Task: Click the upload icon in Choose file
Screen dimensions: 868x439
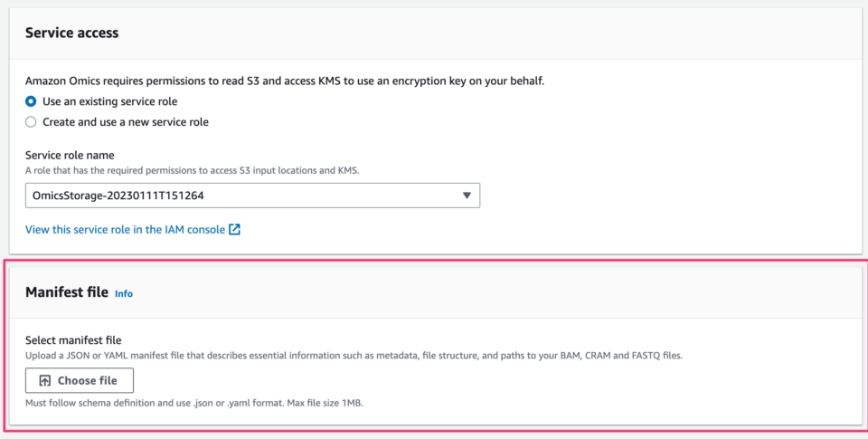Action: pyautogui.click(x=45, y=381)
